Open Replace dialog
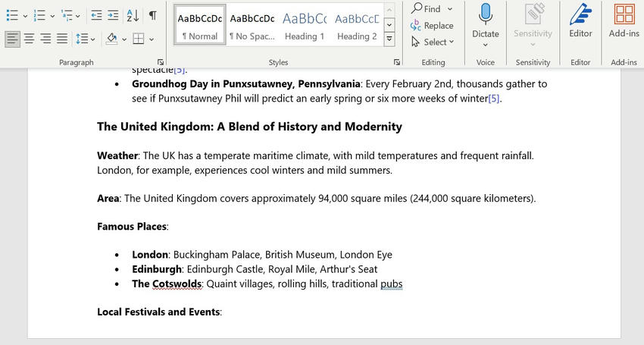 point(432,26)
